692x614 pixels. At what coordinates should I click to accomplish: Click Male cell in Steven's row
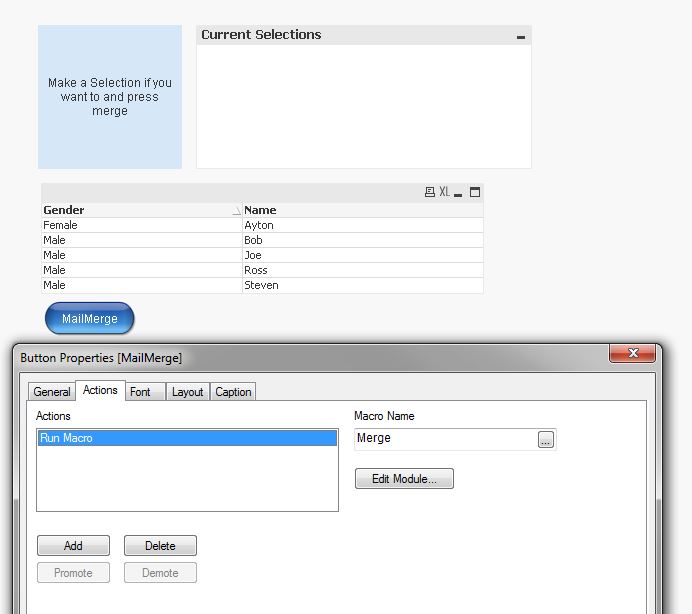(x=142, y=285)
